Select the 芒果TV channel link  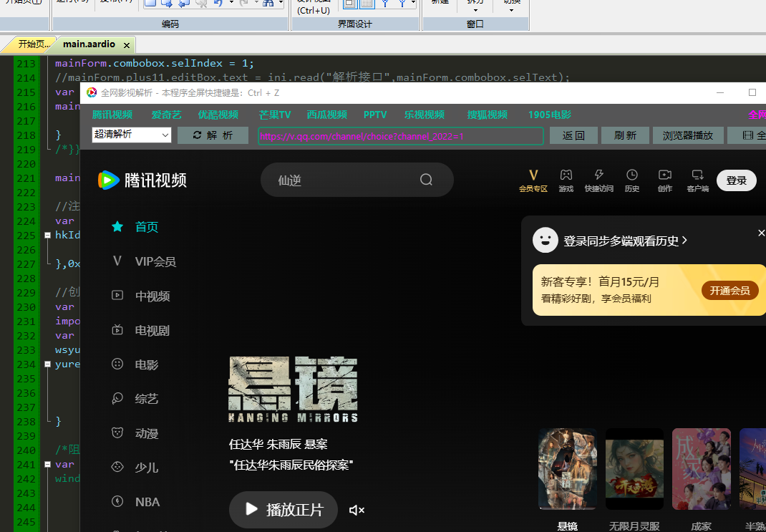tap(275, 115)
